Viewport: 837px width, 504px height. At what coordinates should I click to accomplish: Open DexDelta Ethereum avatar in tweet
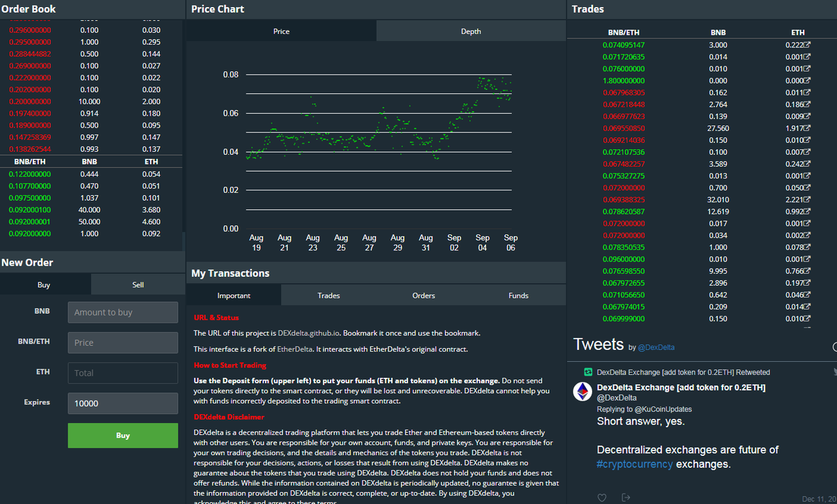tap(582, 392)
